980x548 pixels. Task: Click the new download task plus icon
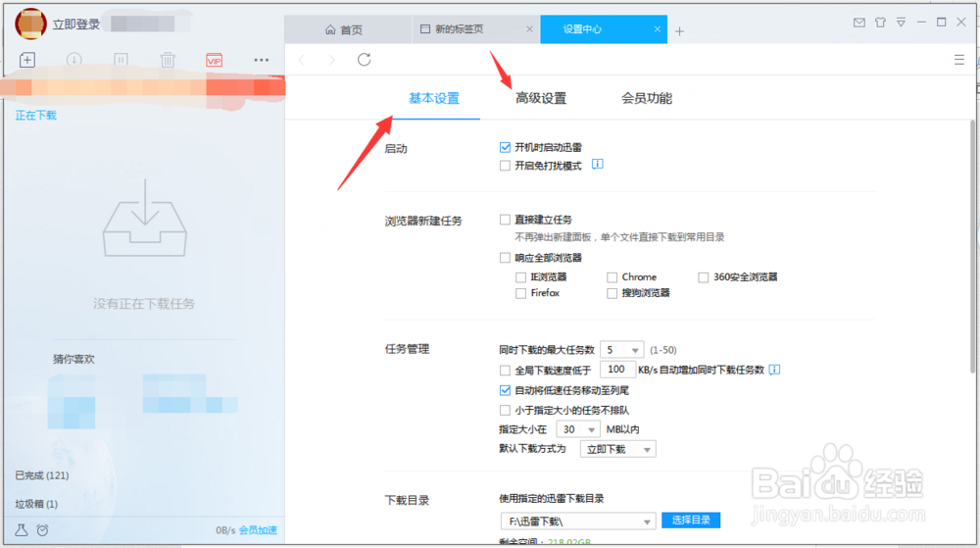[x=26, y=60]
